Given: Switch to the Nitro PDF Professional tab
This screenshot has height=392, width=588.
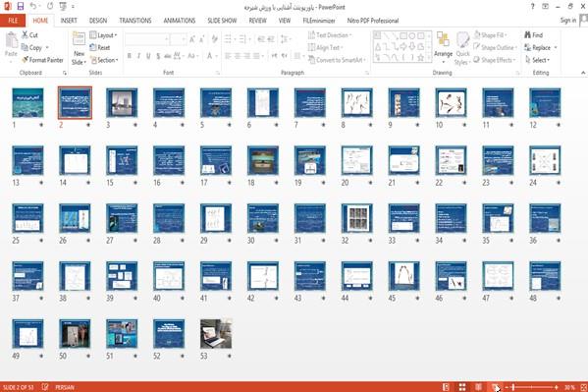Looking at the screenshot, I should tap(373, 21).
